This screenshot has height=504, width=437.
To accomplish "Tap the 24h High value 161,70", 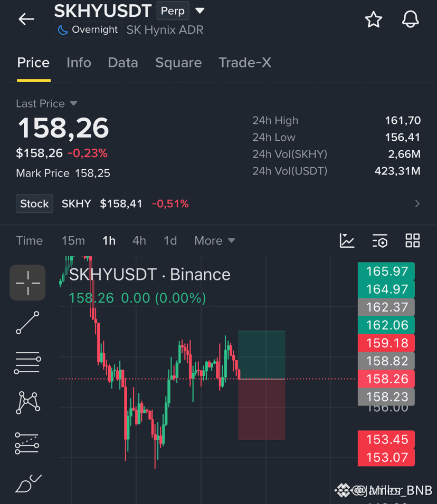I will [x=403, y=121].
